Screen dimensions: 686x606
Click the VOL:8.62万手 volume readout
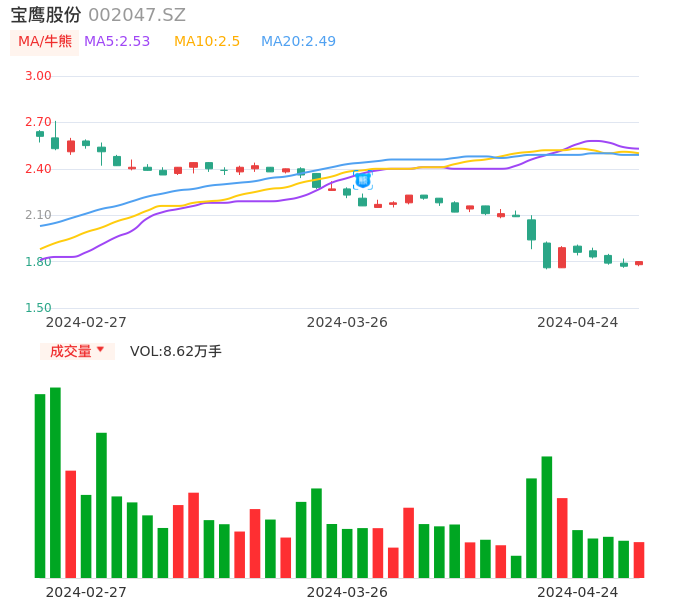[175, 351]
